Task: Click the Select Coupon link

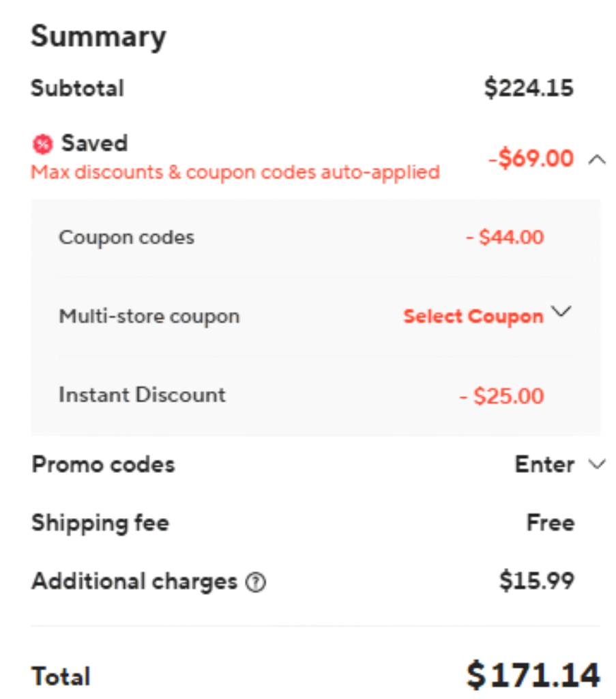Action: point(473,317)
